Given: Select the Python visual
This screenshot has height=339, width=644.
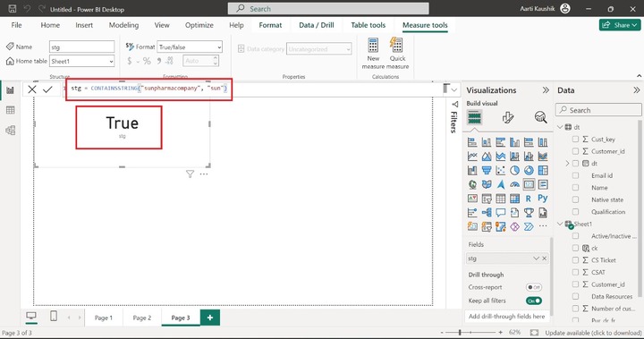Looking at the screenshot, I should [543, 199].
